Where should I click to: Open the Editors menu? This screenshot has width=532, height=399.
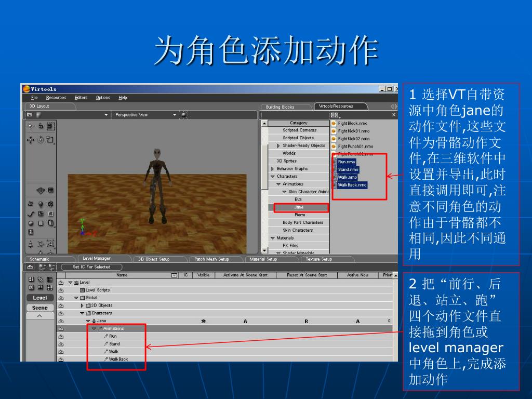click(x=81, y=98)
